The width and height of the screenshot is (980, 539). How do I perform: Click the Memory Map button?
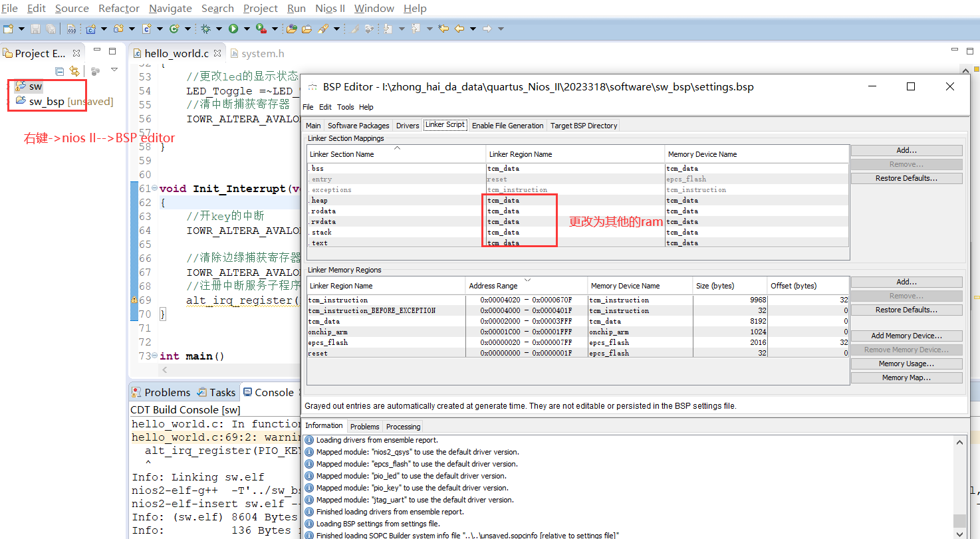[x=906, y=377]
